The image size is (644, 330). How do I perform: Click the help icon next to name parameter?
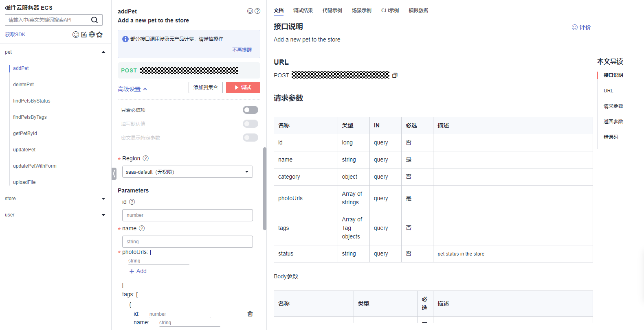point(142,228)
